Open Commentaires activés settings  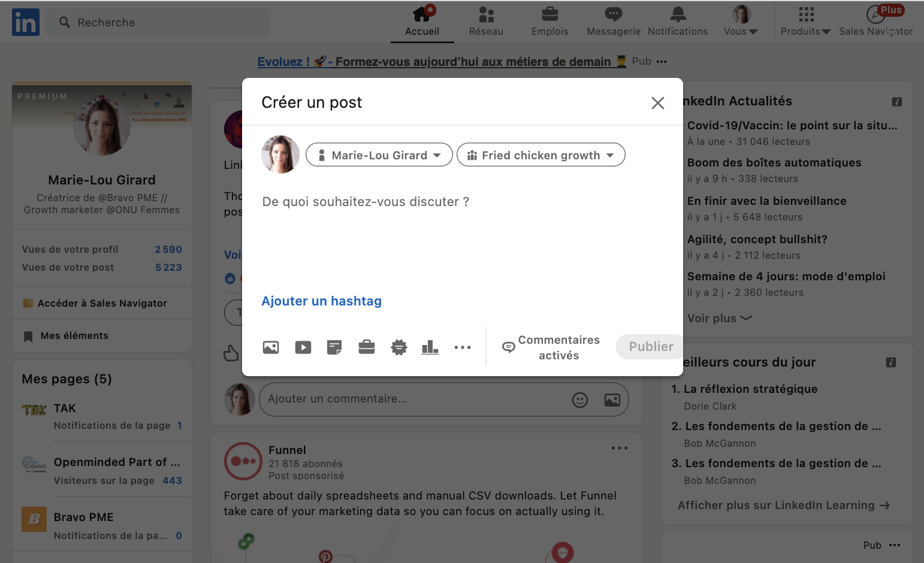(551, 347)
